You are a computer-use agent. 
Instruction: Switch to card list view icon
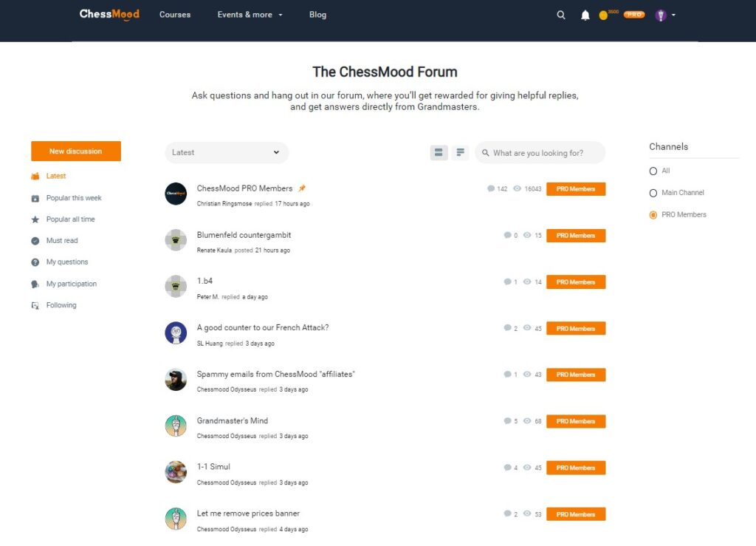pos(439,152)
